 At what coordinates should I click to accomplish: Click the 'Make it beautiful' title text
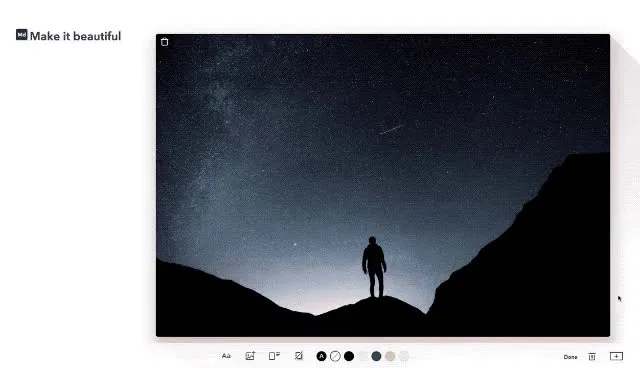tap(76, 36)
